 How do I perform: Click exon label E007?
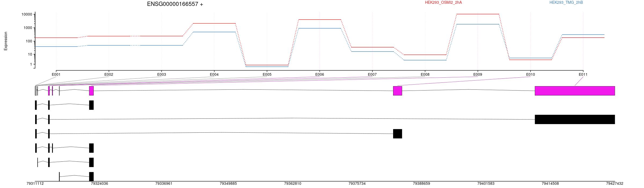click(x=372, y=74)
